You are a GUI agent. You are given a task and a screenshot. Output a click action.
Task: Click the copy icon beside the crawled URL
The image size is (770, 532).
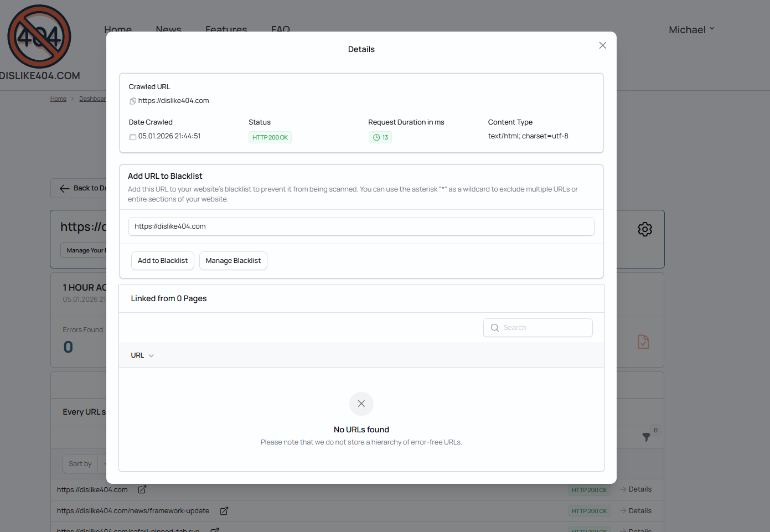click(133, 101)
